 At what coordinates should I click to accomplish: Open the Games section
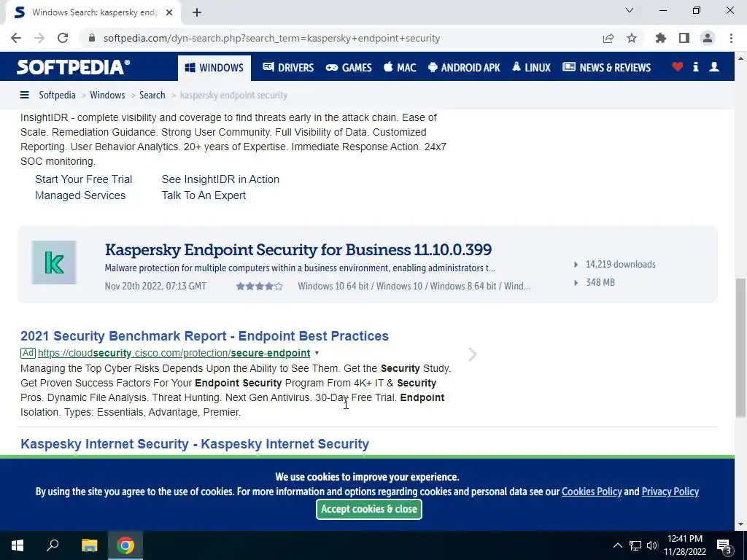(349, 68)
